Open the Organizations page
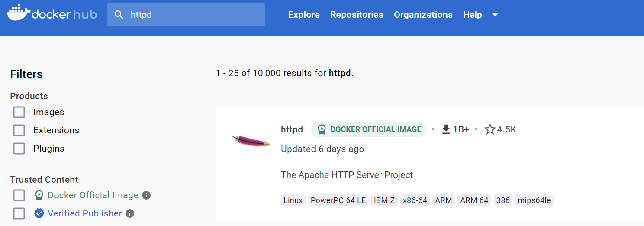This screenshot has width=644, height=226. click(x=423, y=15)
